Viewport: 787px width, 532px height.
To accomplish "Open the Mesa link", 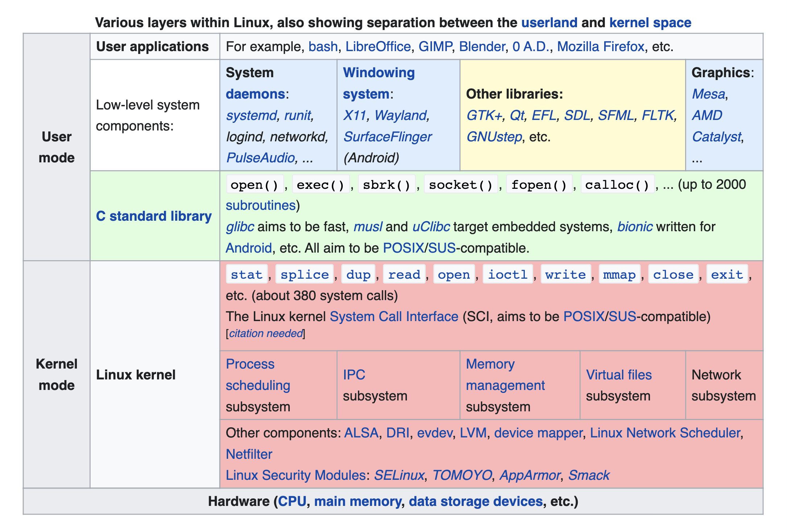I will pos(708,94).
